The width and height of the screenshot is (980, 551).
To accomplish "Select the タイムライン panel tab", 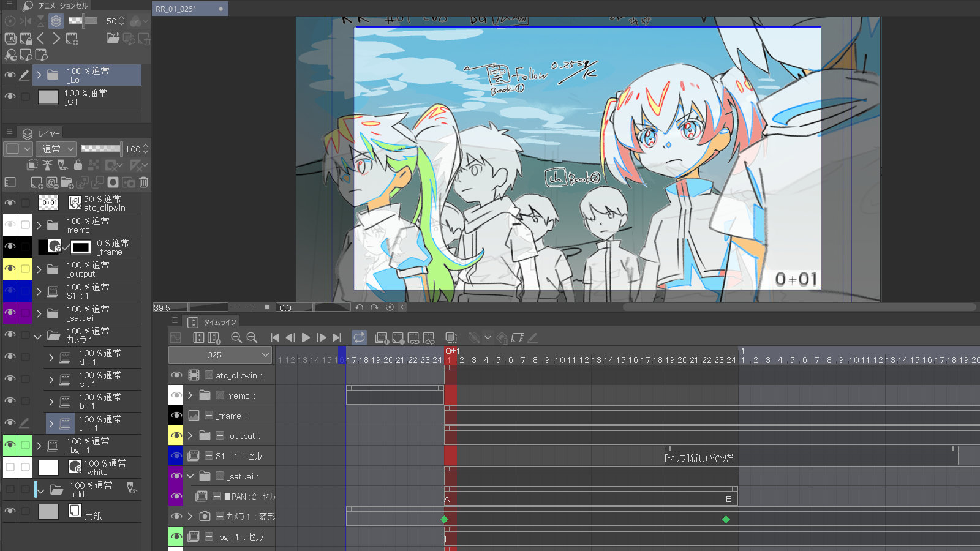I will [x=219, y=322].
